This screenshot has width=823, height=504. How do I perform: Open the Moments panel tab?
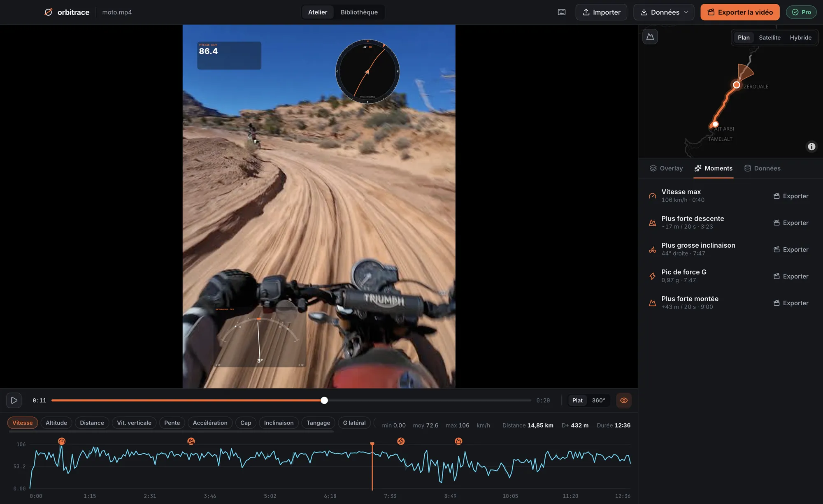714,168
